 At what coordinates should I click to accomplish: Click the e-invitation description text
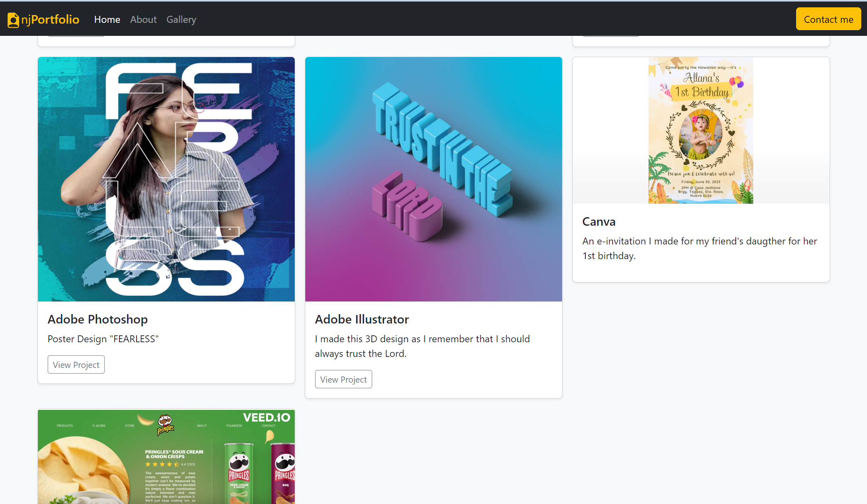click(699, 248)
